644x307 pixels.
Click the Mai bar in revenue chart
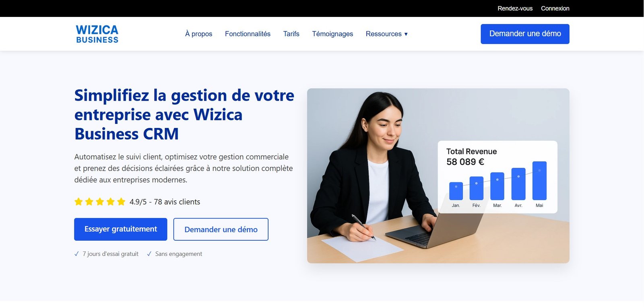[x=539, y=181]
